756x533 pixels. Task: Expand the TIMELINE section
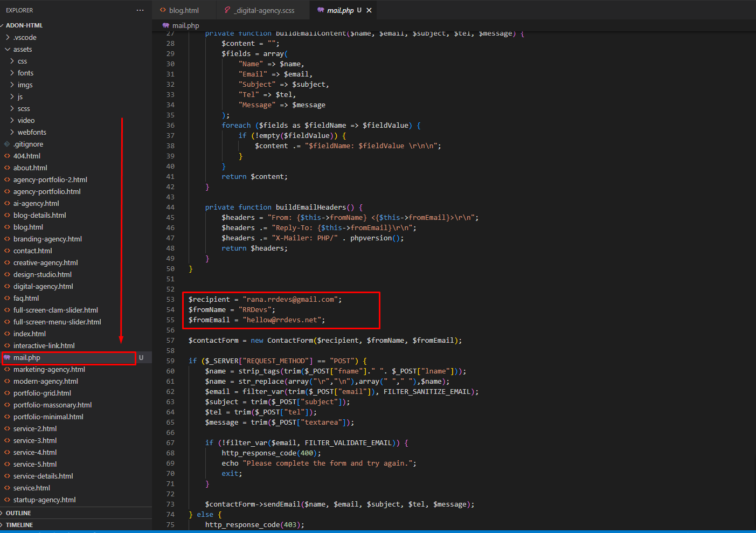[19, 525]
